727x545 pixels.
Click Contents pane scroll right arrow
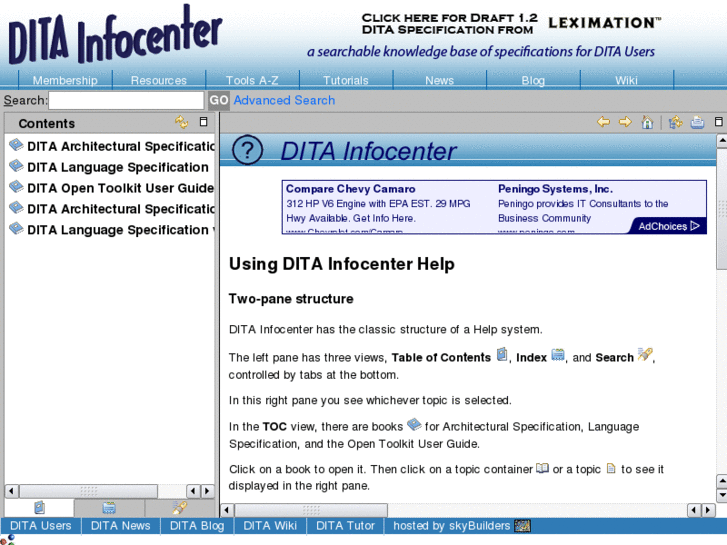(x=207, y=491)
